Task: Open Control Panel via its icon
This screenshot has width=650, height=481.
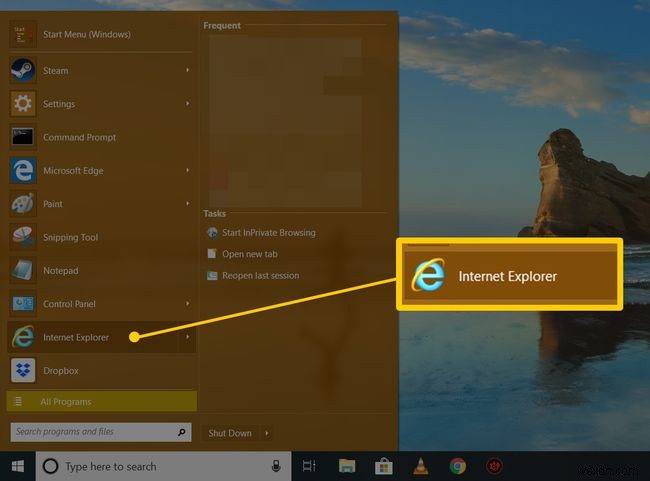Action: (23, 304)
